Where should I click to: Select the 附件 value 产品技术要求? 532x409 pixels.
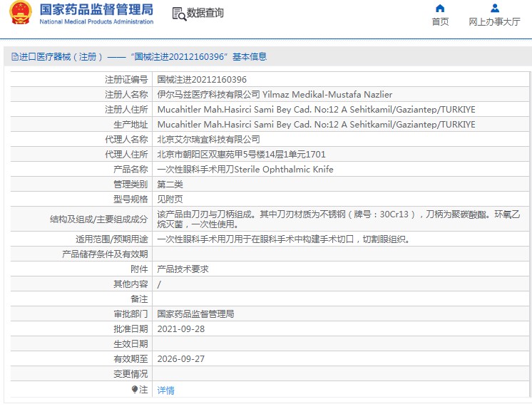pyautogui.click(x=183, y=269)
